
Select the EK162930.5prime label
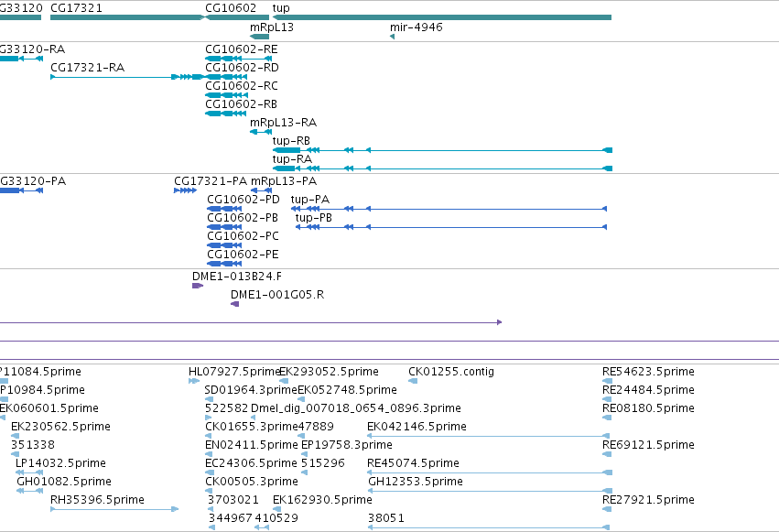322,500
